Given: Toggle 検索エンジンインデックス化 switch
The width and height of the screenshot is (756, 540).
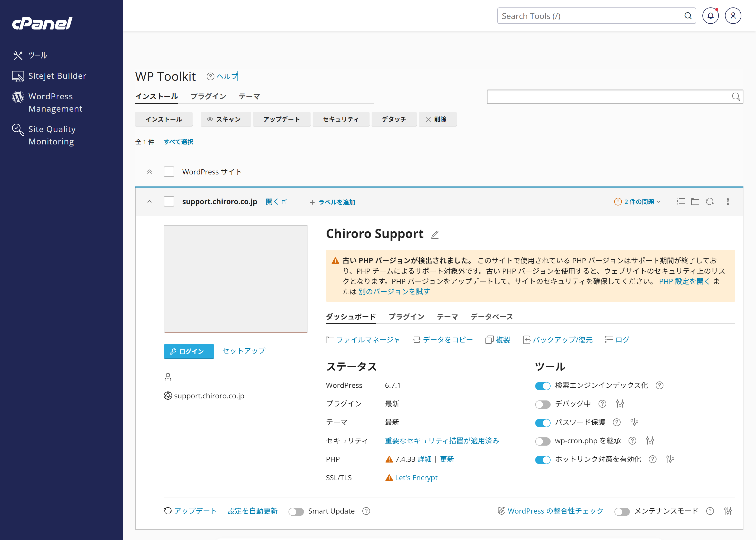Looking at the screenshot, I should coord(543,386).
